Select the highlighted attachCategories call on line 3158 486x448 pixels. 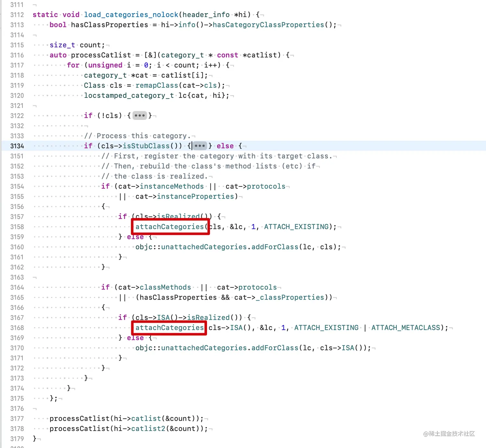coord(170,227)
